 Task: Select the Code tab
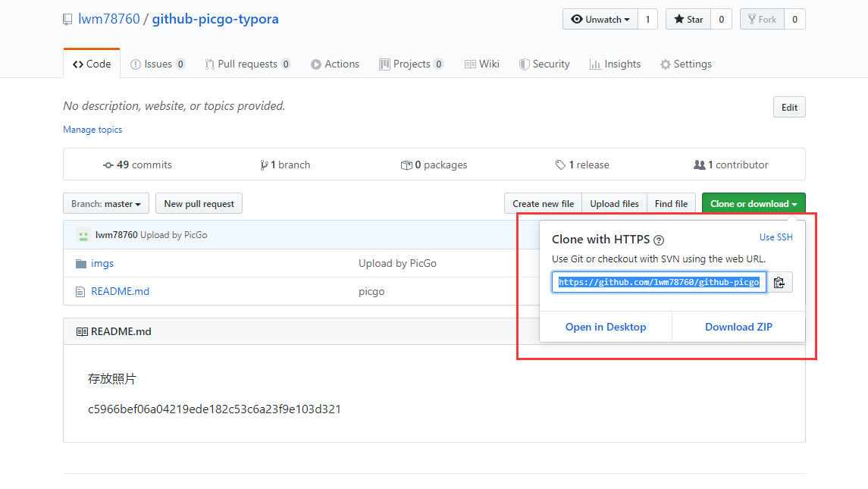pyautogui.click(x=92, y=64)
